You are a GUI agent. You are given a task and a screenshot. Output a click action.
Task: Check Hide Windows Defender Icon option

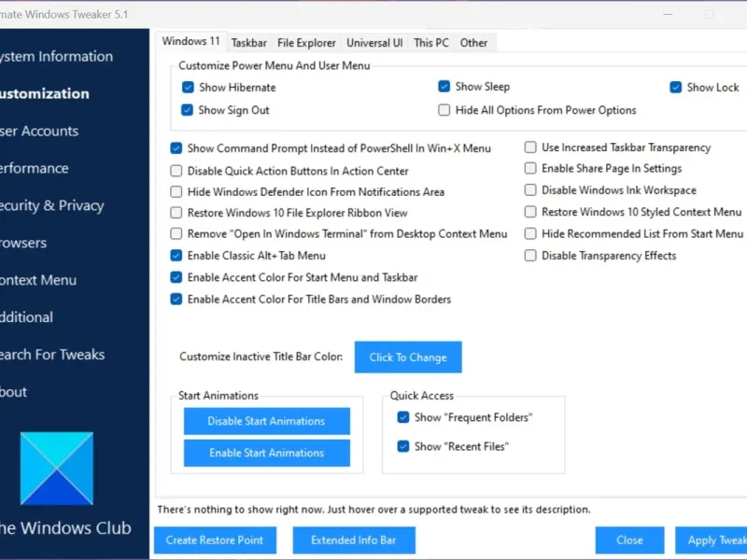tap(176, 191)
